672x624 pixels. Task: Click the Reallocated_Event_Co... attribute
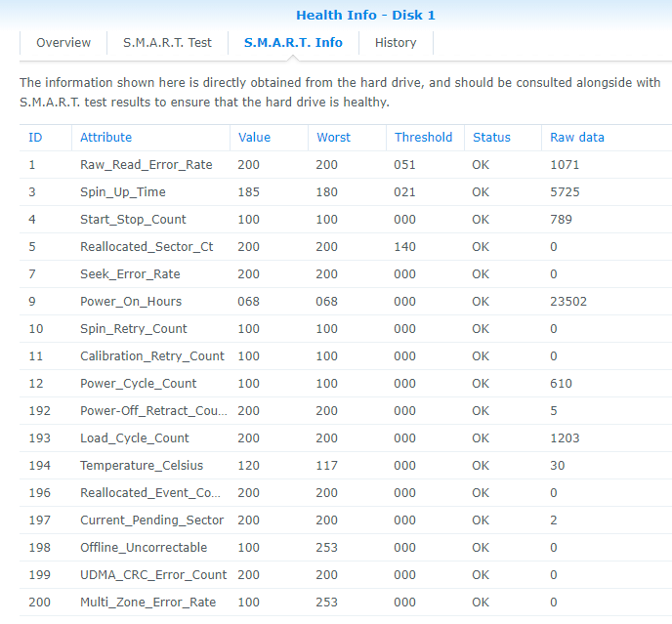pyautogui.click(x=150, y=493)
